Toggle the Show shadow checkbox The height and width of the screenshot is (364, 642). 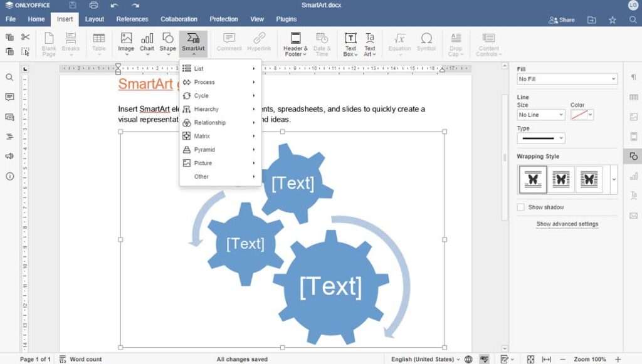[521, 207]
